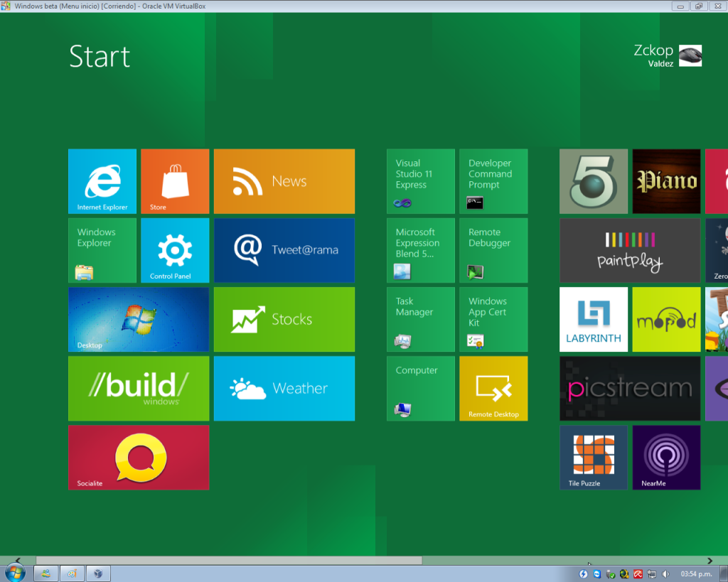Open the Remote Desktop tile
The image size is (728, 582).
493,389
